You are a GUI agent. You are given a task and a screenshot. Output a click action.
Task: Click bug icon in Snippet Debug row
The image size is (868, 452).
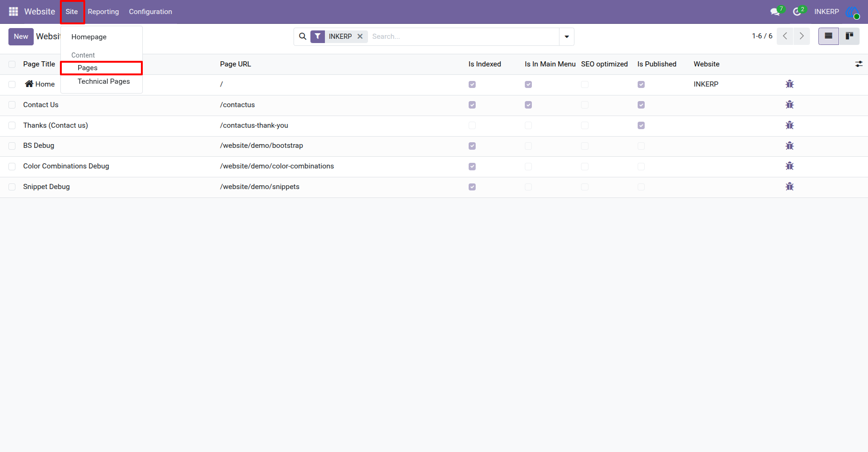pyautogui.click(x=789, y=187)
